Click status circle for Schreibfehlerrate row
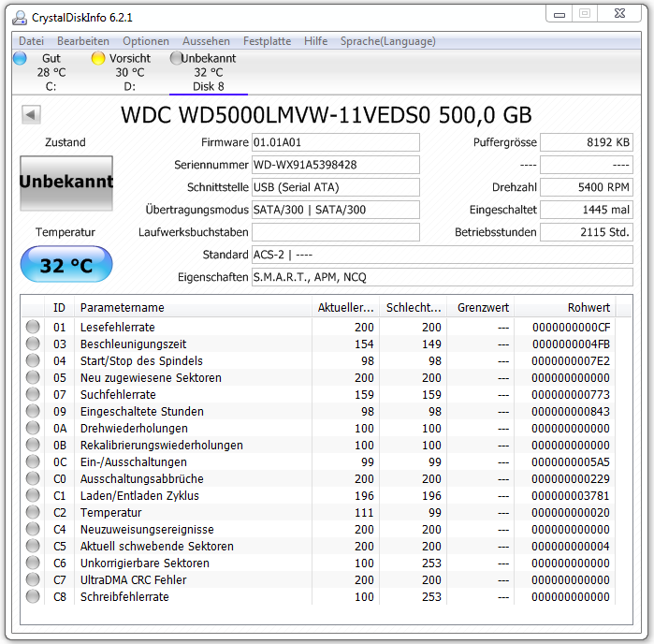The height and width of the screenshot is (644, 654). (x=33, y=596)
